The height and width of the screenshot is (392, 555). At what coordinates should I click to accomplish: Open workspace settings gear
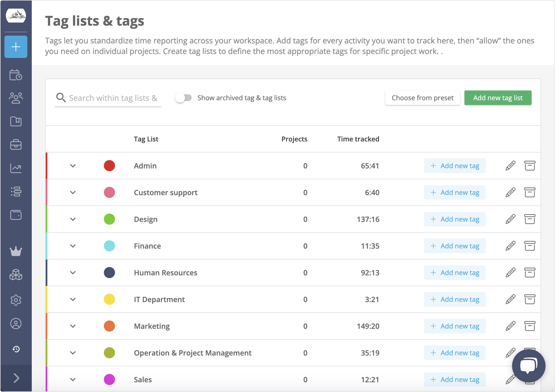point(16,300)
